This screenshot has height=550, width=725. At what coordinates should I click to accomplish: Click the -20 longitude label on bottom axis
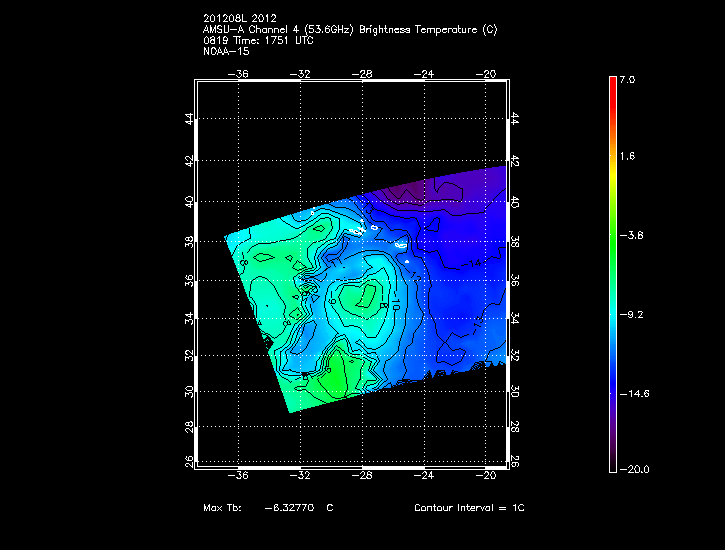click(x=489, y=475)
